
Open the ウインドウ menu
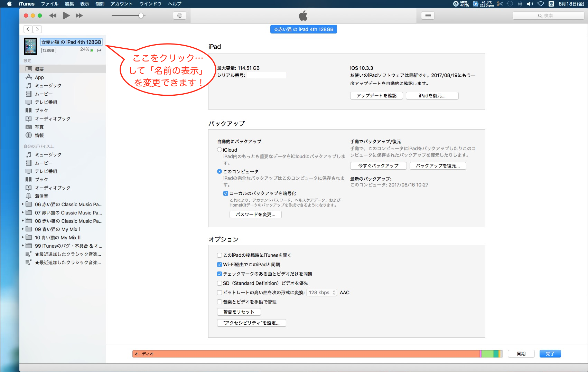click(150, 4)
